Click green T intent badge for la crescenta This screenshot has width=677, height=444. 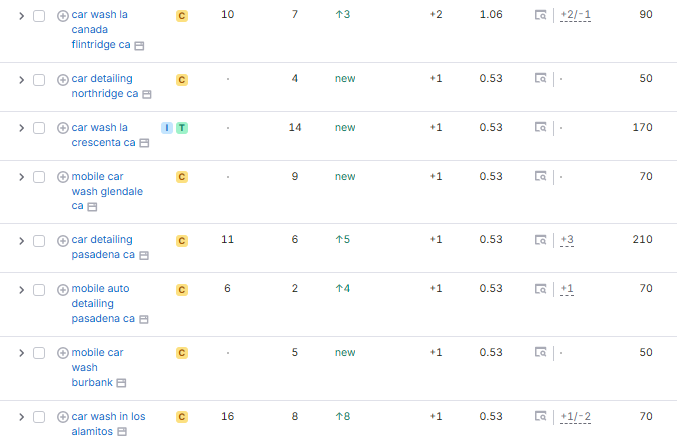(x=182, y=128)
